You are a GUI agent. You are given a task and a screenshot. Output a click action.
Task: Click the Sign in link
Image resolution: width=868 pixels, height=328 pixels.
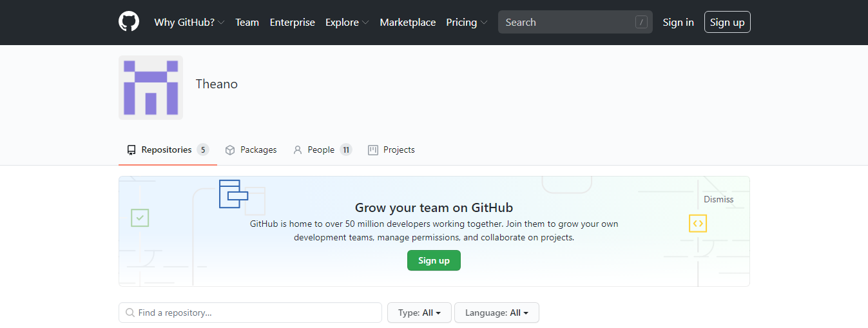678,23
